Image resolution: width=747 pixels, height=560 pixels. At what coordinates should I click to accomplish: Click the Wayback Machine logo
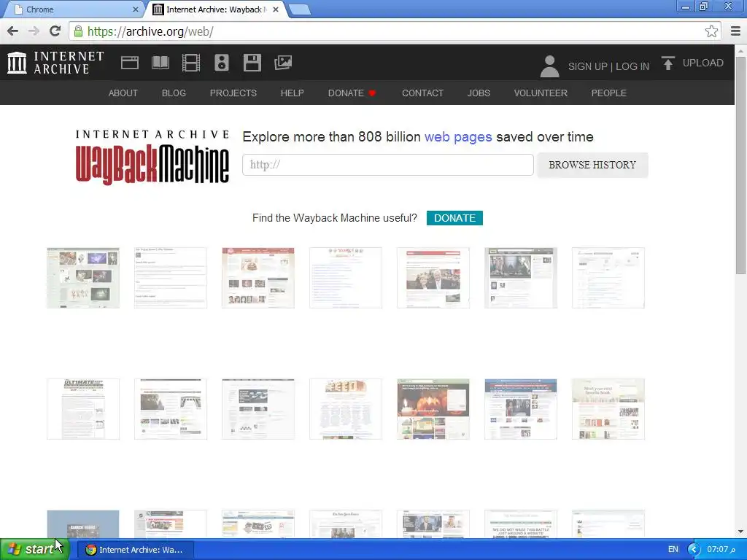(x=152, y=157)
